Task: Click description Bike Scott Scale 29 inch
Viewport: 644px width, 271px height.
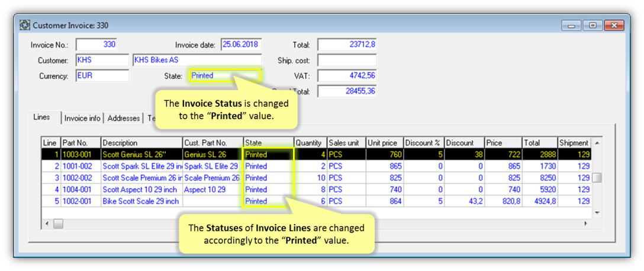Action: pyautogui.click(x=141, y=201)
